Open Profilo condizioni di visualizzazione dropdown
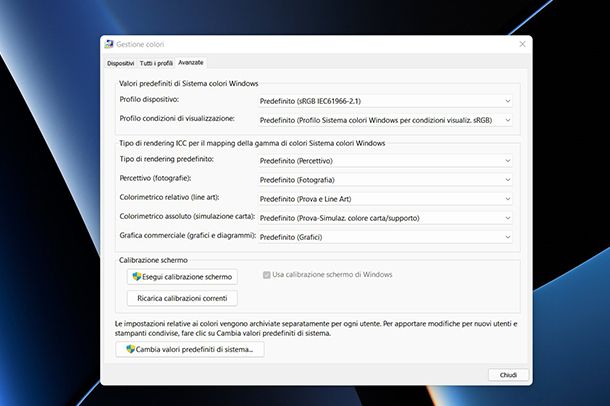The width and height of the screenshot is (610, 406). 385,120
